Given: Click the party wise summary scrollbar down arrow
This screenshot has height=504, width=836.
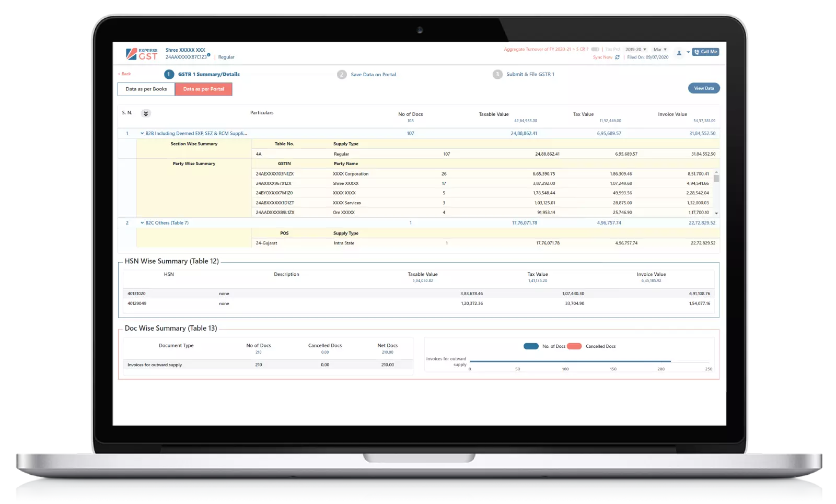Looking at the screenshot, I should pos(716,213).
